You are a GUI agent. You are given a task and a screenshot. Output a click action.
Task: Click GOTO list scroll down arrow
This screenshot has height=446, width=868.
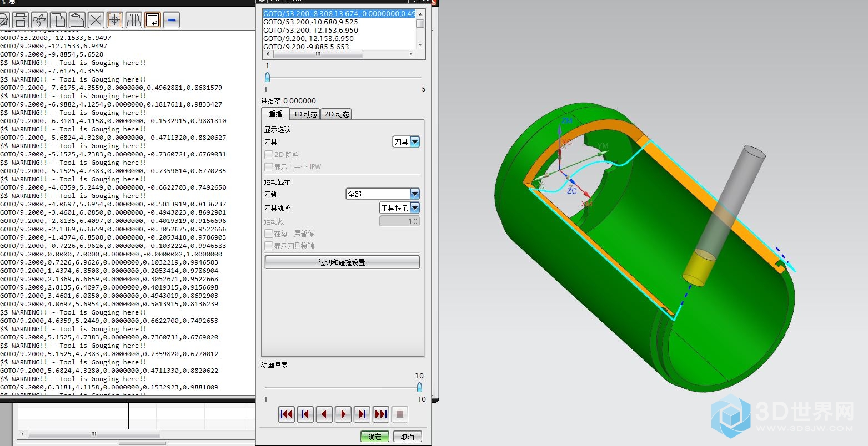click(x=420, y=45)
